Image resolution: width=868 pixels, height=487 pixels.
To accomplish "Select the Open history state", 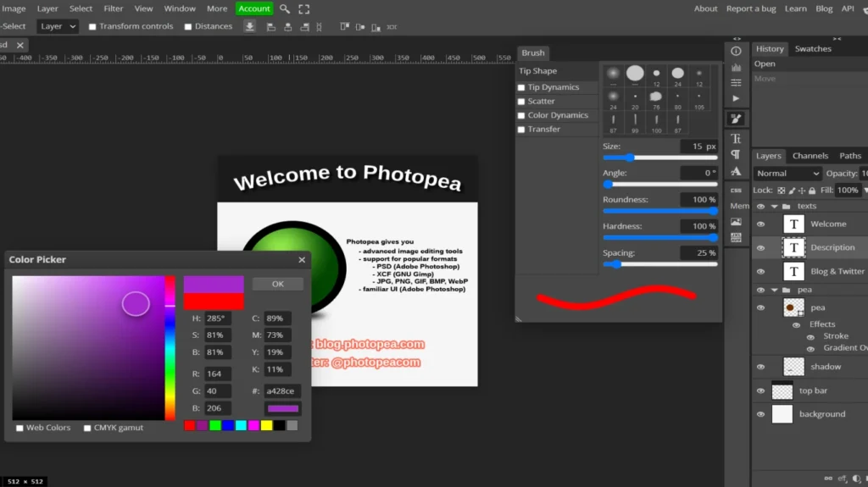I will (x=810, y=64).
